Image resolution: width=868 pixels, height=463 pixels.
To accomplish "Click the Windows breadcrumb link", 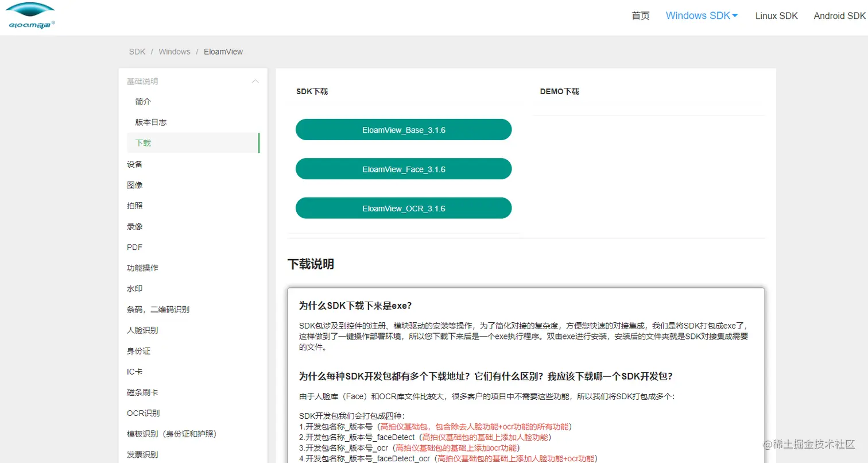I will click(175, 52).
